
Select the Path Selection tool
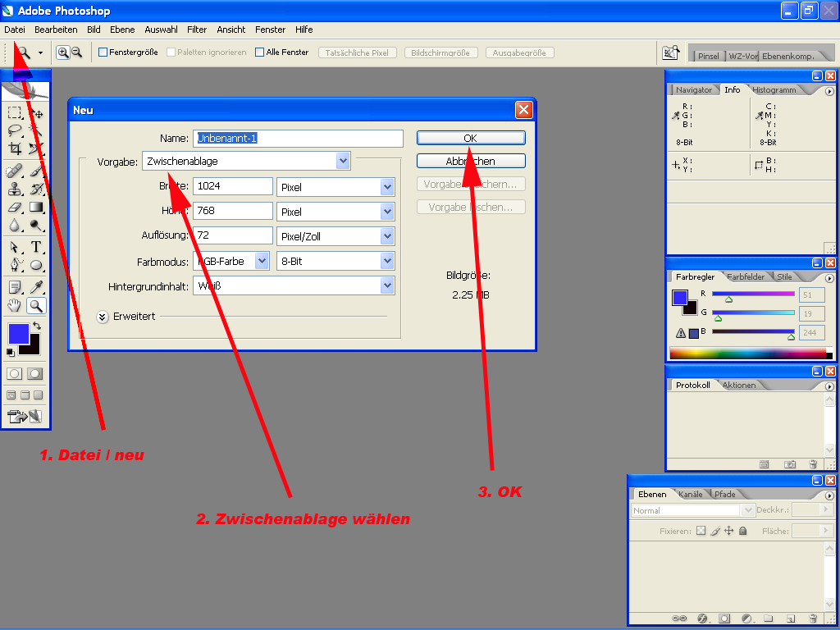15,246
